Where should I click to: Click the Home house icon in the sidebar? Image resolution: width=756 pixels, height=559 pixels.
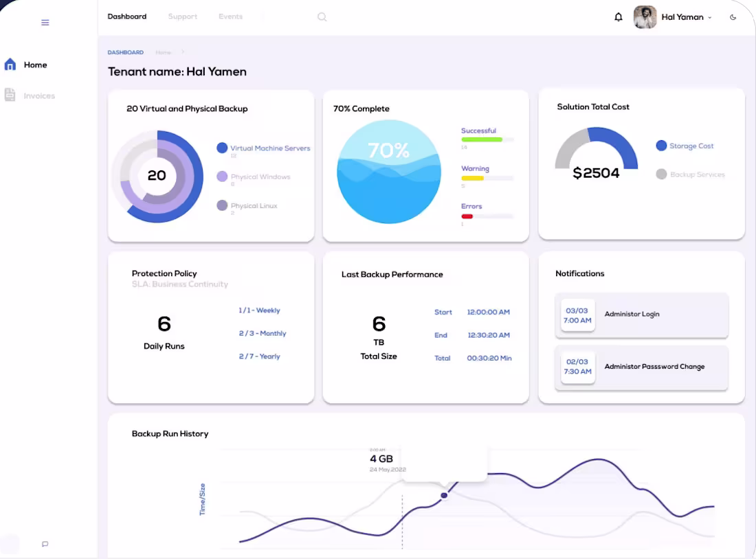click(x=10, y=65)
